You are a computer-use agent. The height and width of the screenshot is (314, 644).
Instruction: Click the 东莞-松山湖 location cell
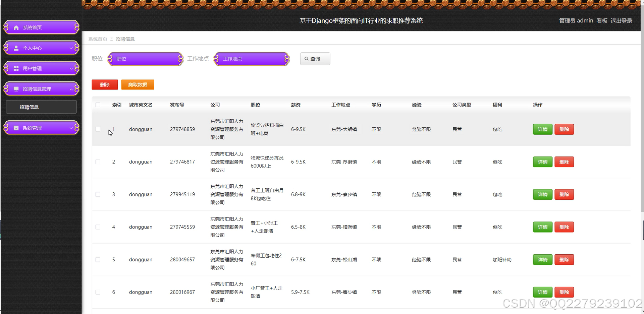344,260
